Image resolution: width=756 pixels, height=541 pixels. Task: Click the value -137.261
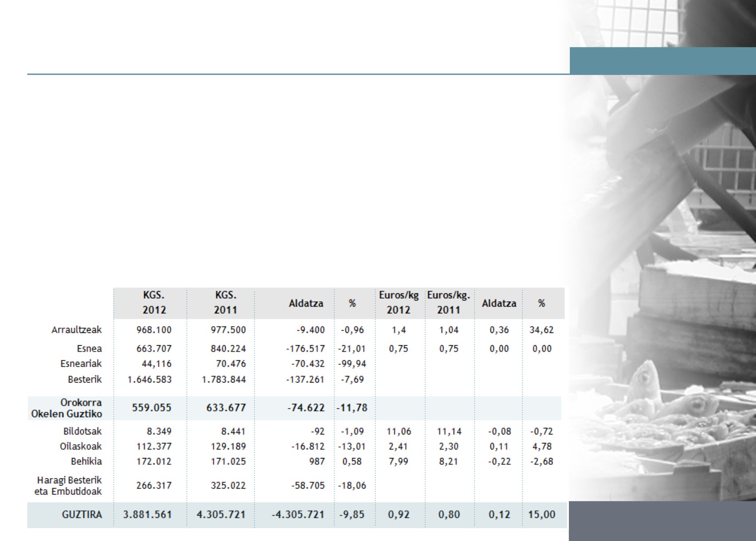(306, 379)
